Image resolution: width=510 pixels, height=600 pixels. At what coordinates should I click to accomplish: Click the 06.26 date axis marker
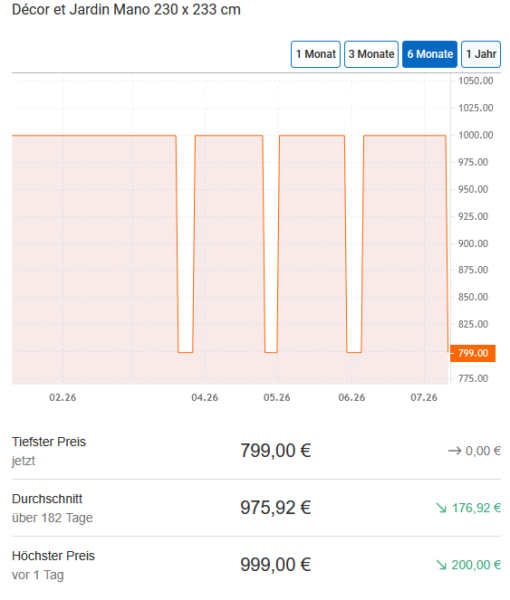(x=352, y=398)
